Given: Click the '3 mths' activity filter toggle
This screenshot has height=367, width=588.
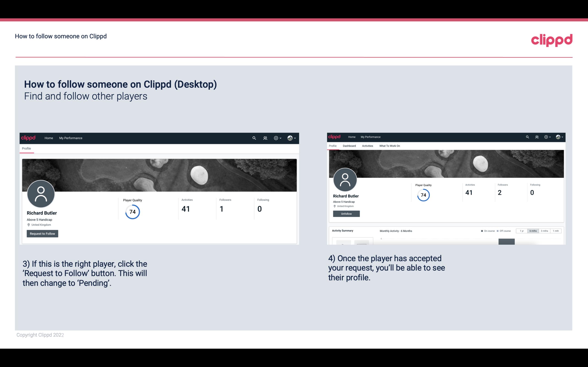Looking at the screenshot, I should tap(544, 231).
